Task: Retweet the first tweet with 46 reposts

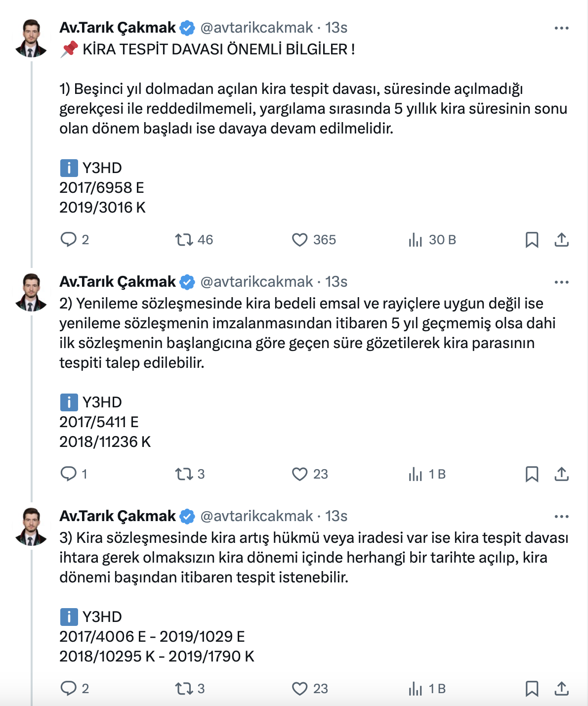Action: pyautogui.click(x=184, y=240)
